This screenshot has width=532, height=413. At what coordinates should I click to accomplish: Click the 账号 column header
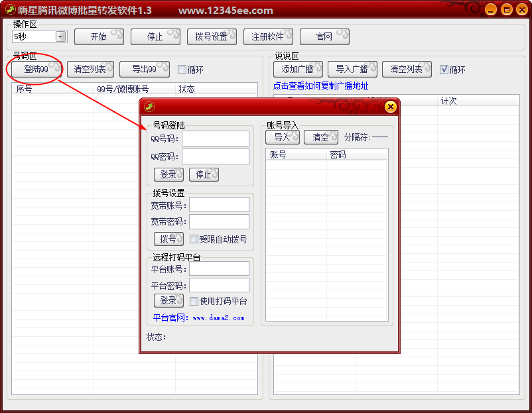point(297,154)
